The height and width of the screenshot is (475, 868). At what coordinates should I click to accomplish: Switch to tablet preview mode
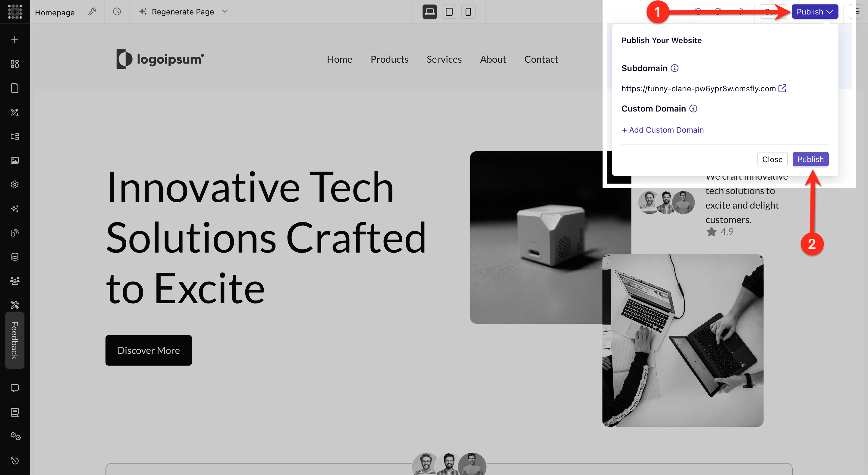click(449, 12)
